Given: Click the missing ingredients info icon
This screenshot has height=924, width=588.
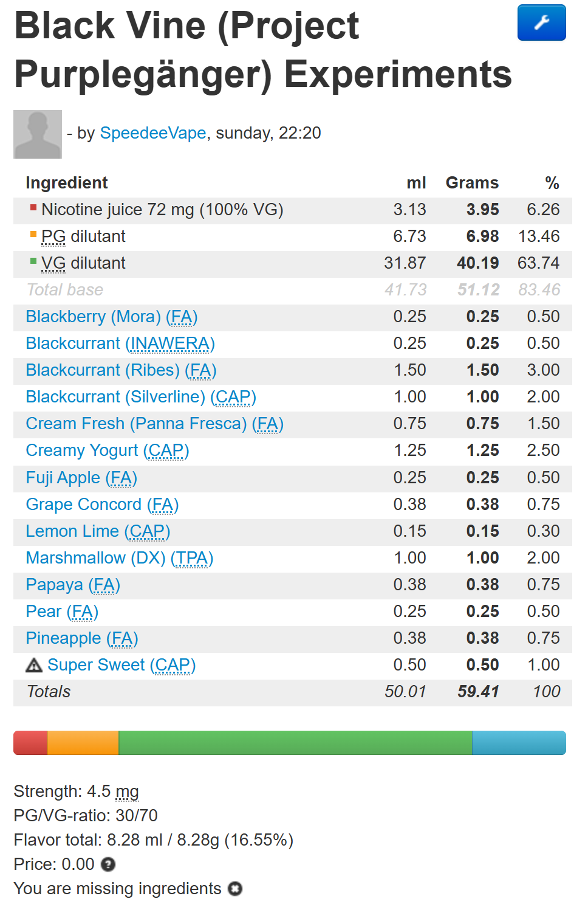Looking at the screenshot, I should (x=235, y=889).
